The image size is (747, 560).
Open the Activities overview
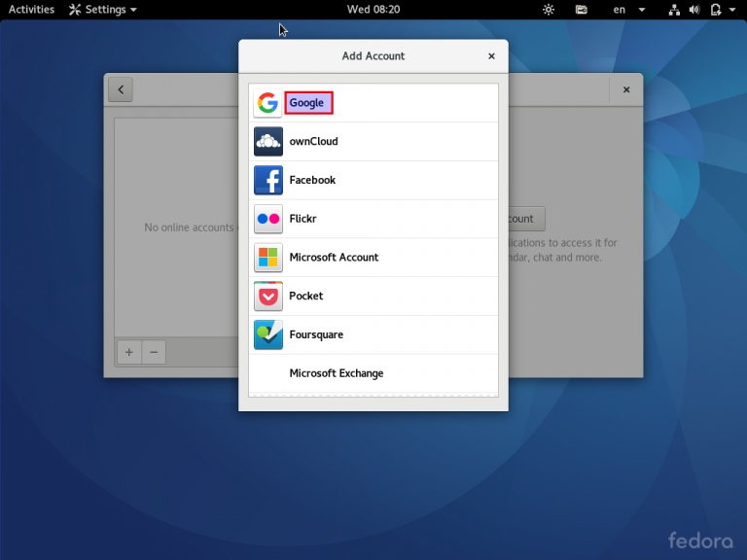pos(31,10)
